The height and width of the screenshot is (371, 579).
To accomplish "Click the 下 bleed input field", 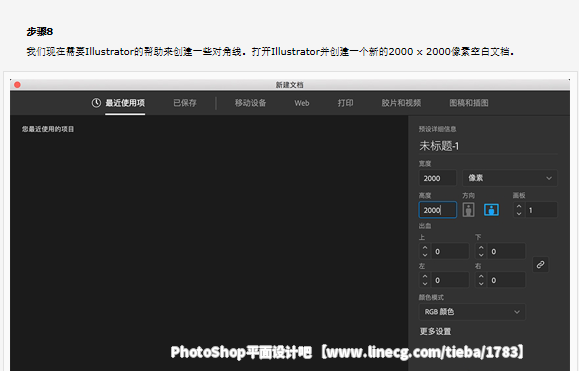I will point(506,251).
